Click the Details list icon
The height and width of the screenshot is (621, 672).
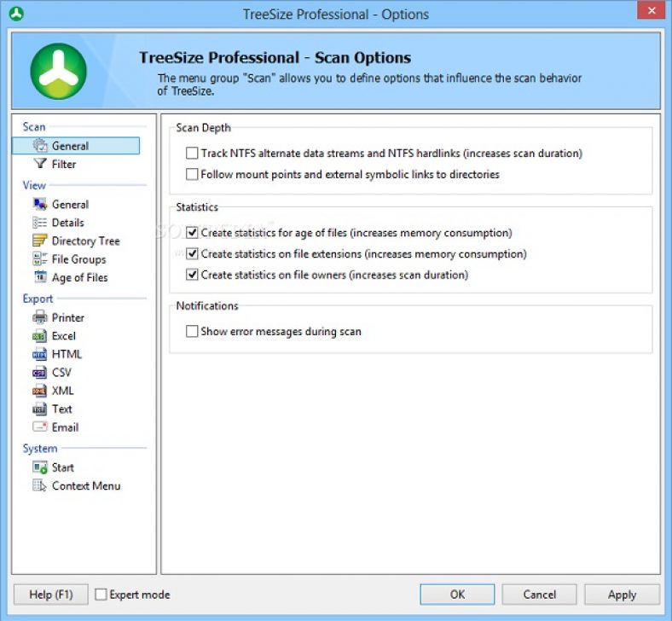40,223
